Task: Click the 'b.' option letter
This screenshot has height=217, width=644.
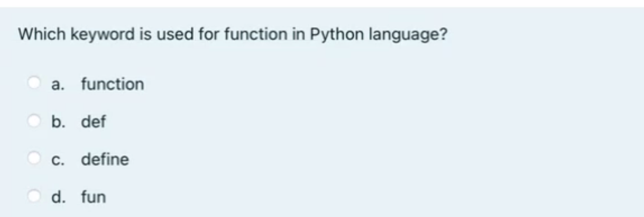Action: point(58,122)
